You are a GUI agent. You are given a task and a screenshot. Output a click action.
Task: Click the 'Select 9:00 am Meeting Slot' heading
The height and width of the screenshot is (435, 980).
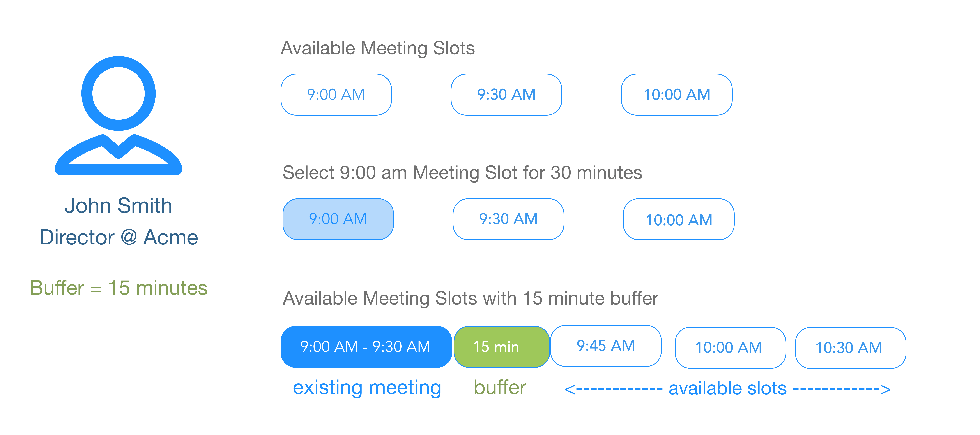462,173
